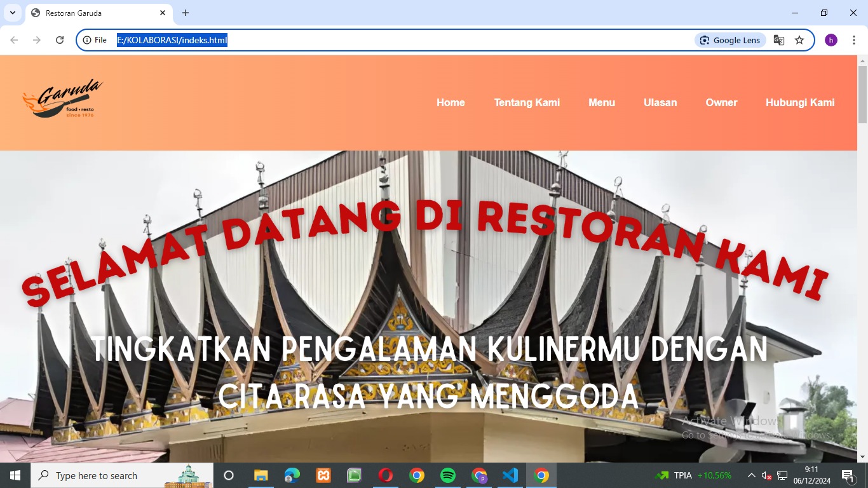Select the Menu navigation item
This screenshot has width=868, height=488.
601,102
